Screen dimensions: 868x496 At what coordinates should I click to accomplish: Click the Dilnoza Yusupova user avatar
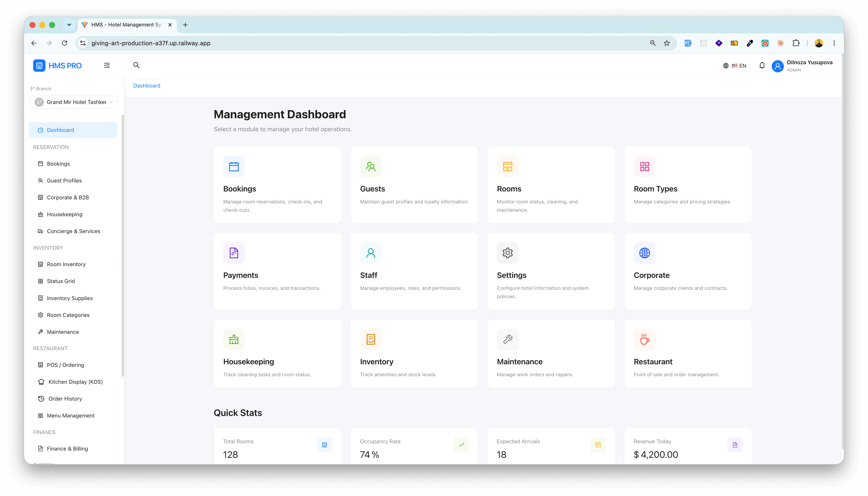778,66
